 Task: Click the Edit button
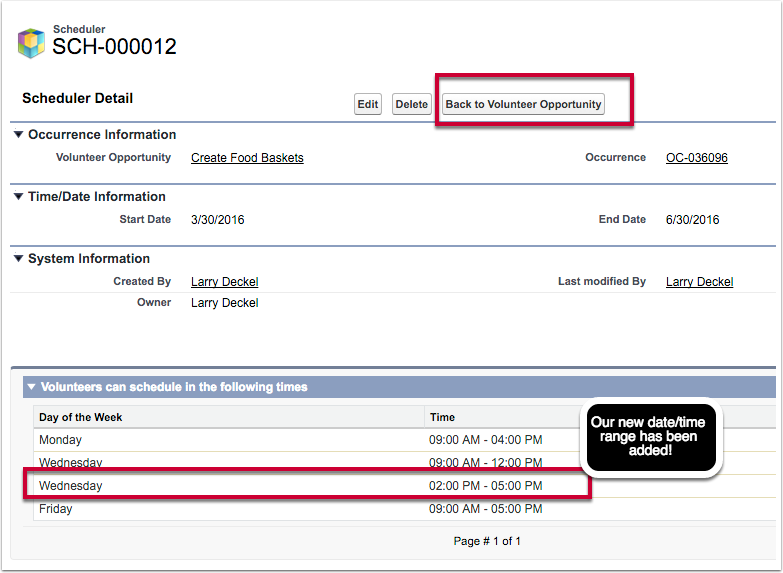pyautogui.click(x=368, y=104)
